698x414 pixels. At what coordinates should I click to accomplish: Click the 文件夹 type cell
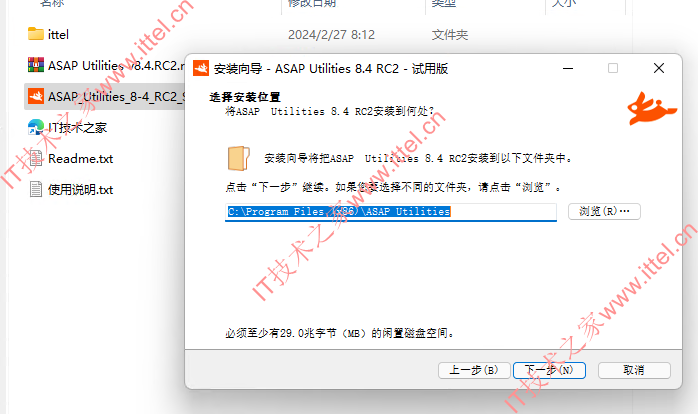click(450, 35)
